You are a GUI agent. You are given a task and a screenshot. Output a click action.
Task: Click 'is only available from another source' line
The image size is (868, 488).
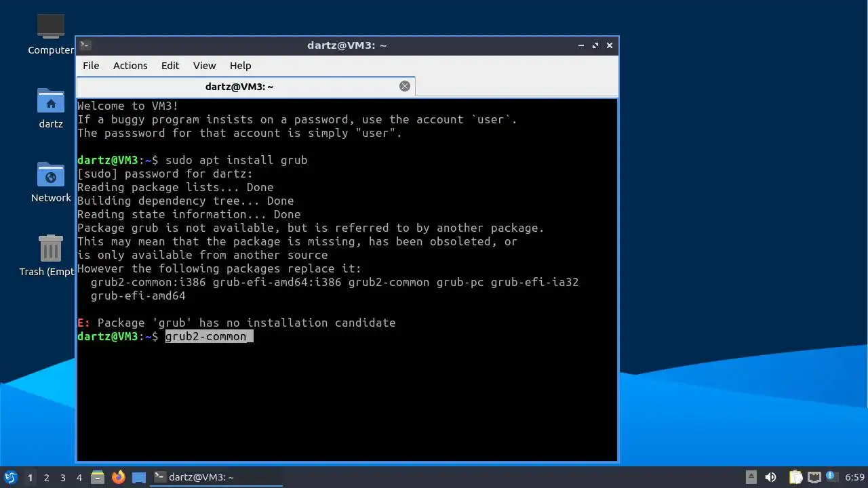[x=203, y=255]
